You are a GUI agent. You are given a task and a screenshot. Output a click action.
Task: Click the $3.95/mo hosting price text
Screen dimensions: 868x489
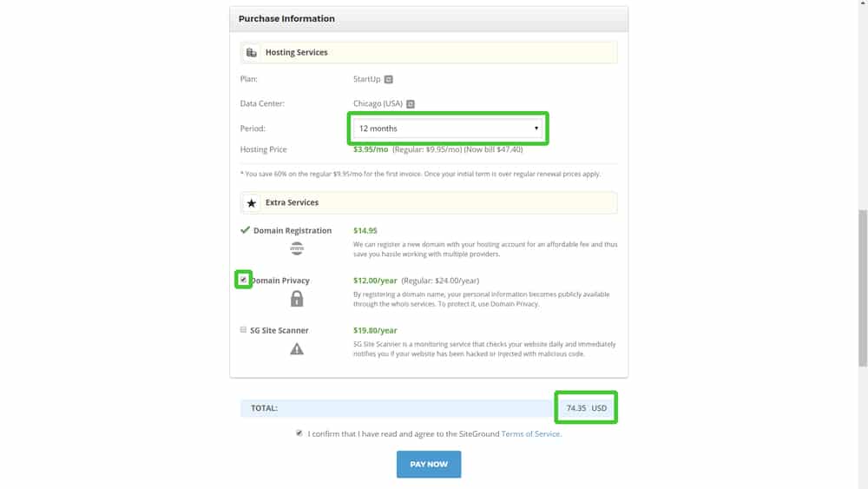(371, 149)
